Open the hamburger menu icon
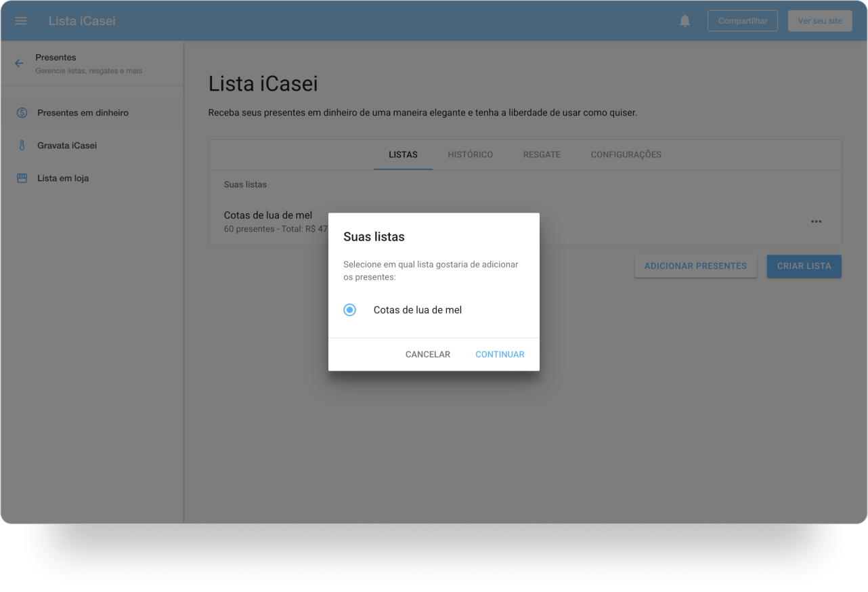The height and width of the screenshot is (592, 868). pos(21,21)
